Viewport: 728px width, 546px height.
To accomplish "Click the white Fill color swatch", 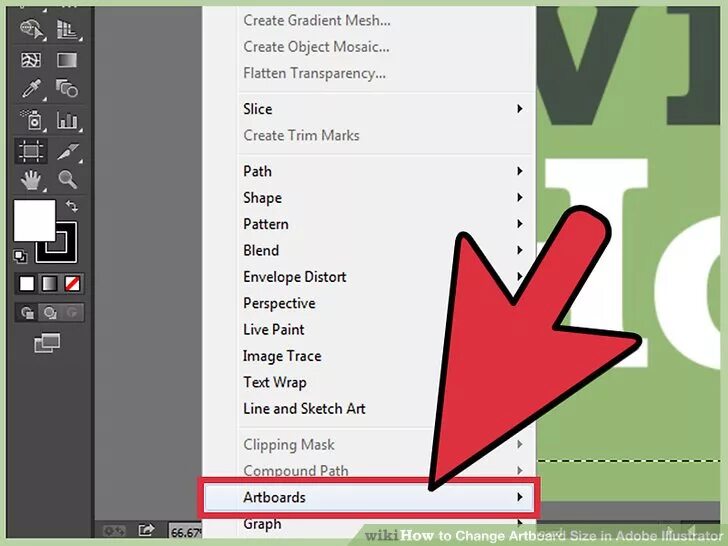I will pyautogui.click(x=34, y=221).
